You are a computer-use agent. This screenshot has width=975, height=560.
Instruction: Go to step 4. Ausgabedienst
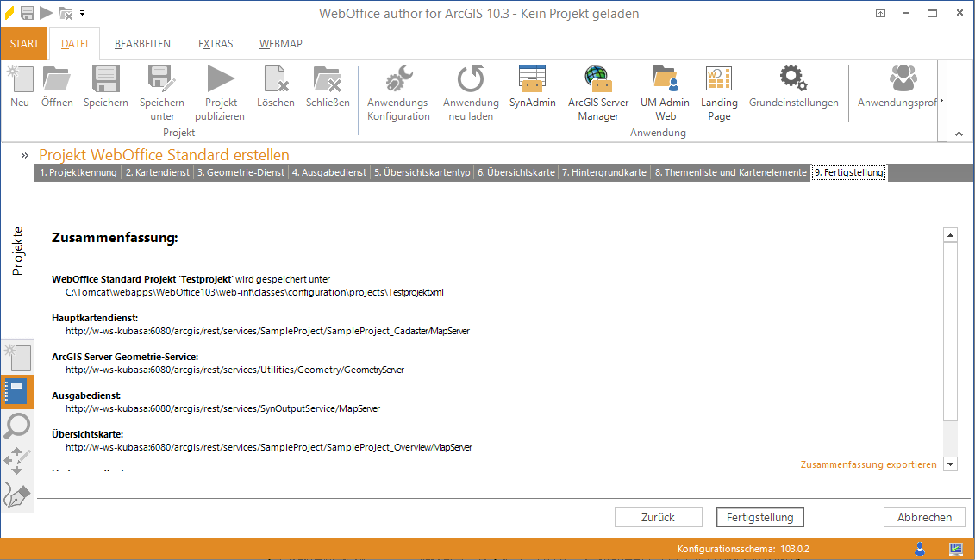pos(329,173)
